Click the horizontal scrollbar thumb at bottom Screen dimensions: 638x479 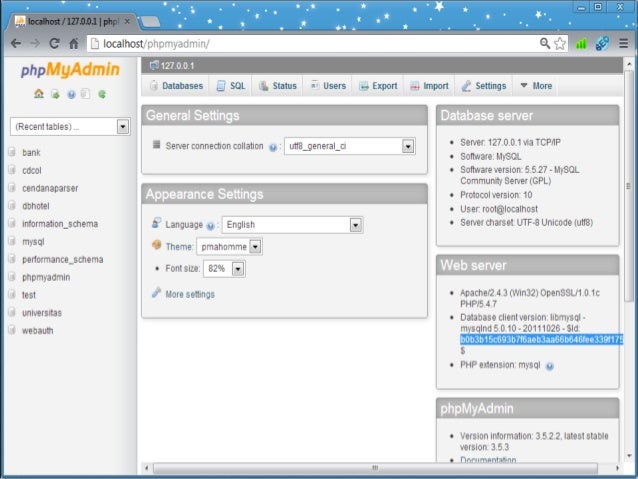point(375,468)
